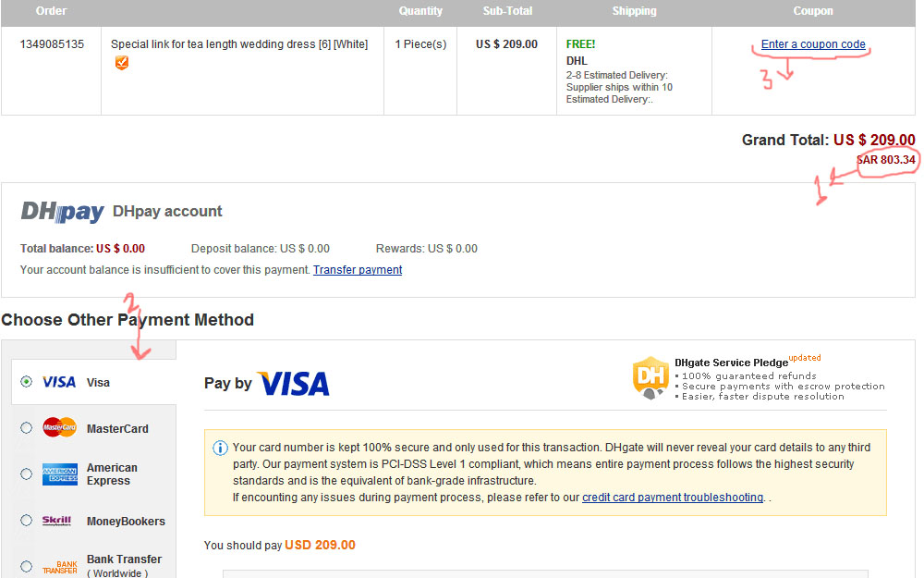
Task: Click the MasterCard payment method label
Action: coord(117,429)
